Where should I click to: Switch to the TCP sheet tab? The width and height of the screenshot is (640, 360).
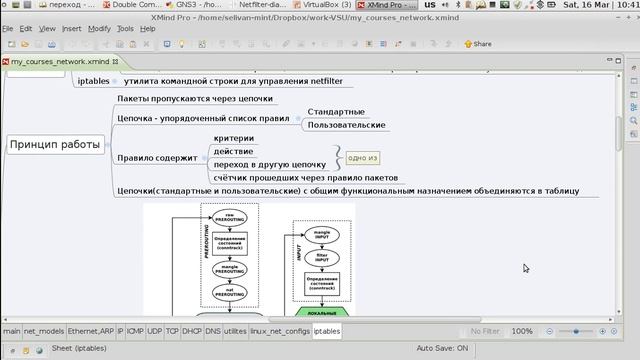pos(172,331)
